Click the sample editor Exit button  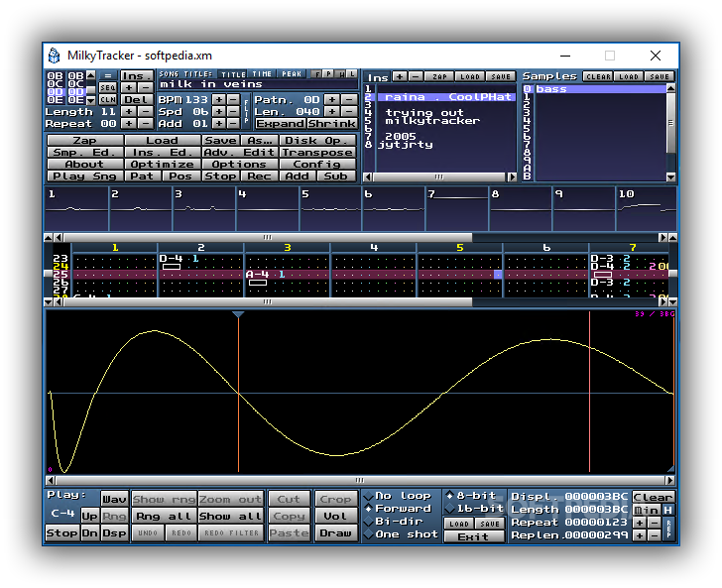(x=473, y=536)
